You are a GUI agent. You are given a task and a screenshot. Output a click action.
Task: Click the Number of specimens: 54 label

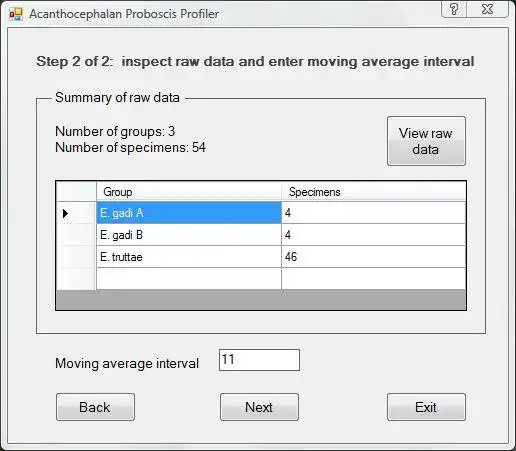130,147
